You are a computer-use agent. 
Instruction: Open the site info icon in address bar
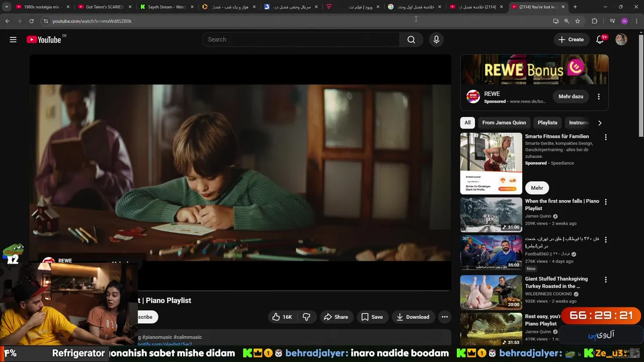pos(46,21)
